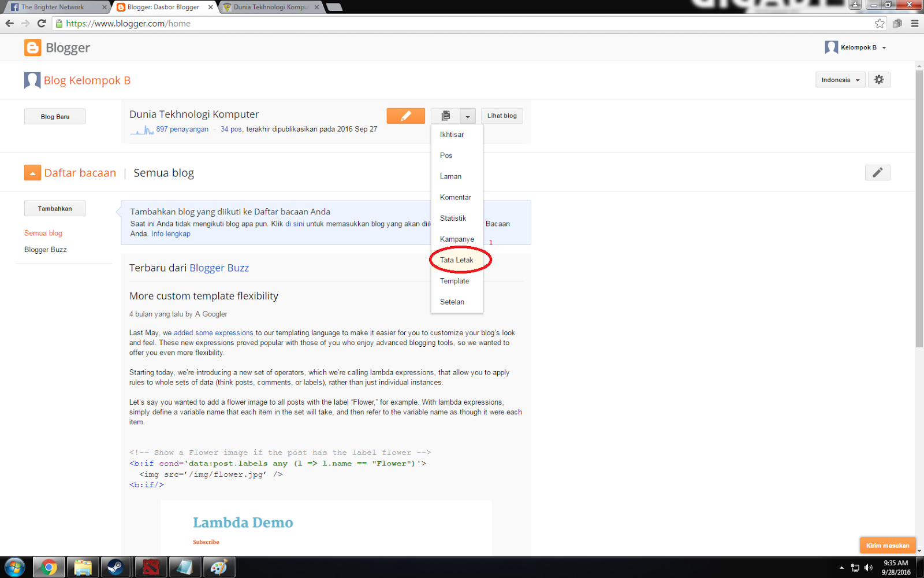Viewport: 924px width, 578px height.
Task: Open the More custom template flexibility post
Action: click(204, 296)
